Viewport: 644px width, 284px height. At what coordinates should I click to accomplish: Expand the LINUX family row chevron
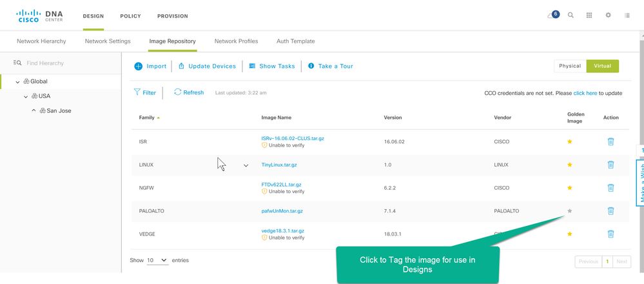(x=246, y=165)
